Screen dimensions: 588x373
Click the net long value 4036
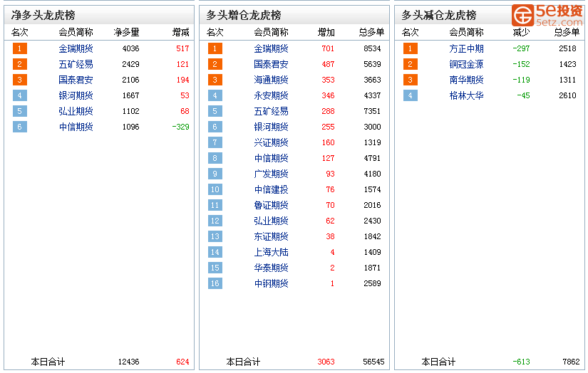131,48
